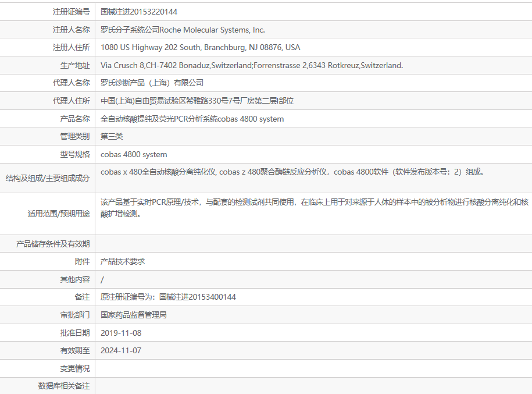Click approving department 国家药品监督管理局

pyautogui.click(x=134, y=315)
